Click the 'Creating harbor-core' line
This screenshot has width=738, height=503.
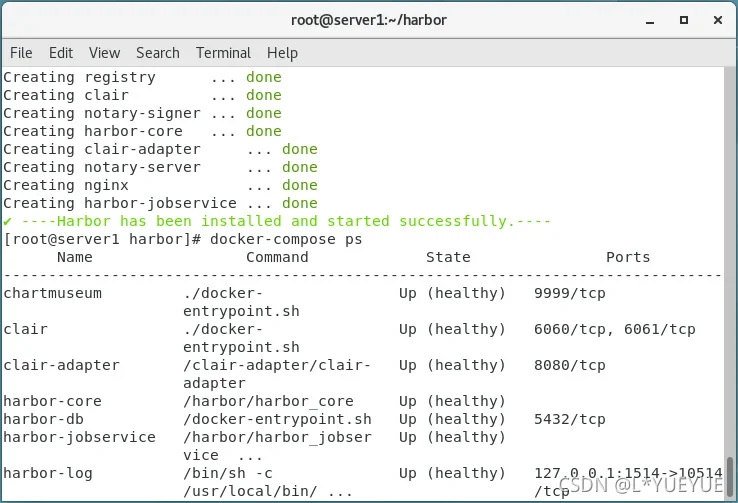point(142,131)
